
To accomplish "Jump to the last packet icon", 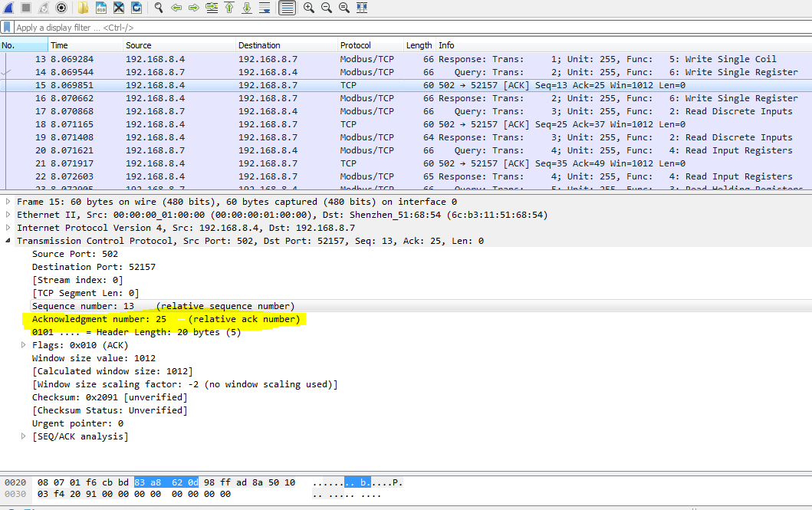I will 247,7.
